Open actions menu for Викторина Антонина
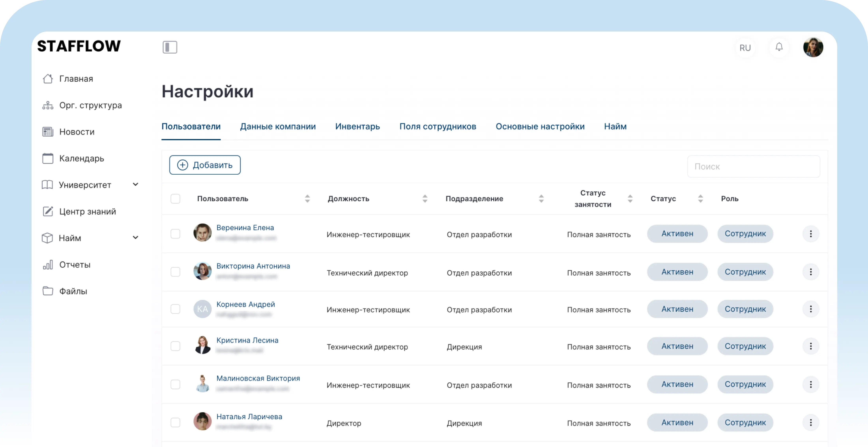 [810, 272]
